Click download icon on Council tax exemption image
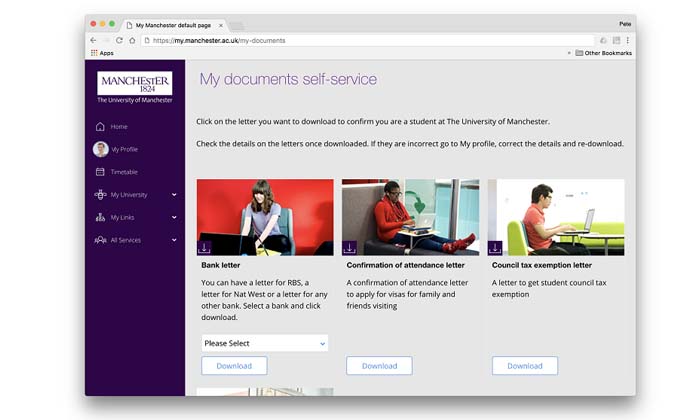The height and width of the screenshot is (420, 700). [495, 248]
